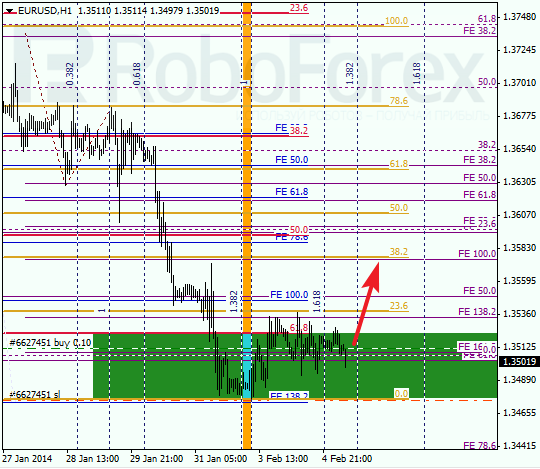540x469 pixels.
Task: Click the 1.36070 price scale label
Action: (x=520, y=215)
